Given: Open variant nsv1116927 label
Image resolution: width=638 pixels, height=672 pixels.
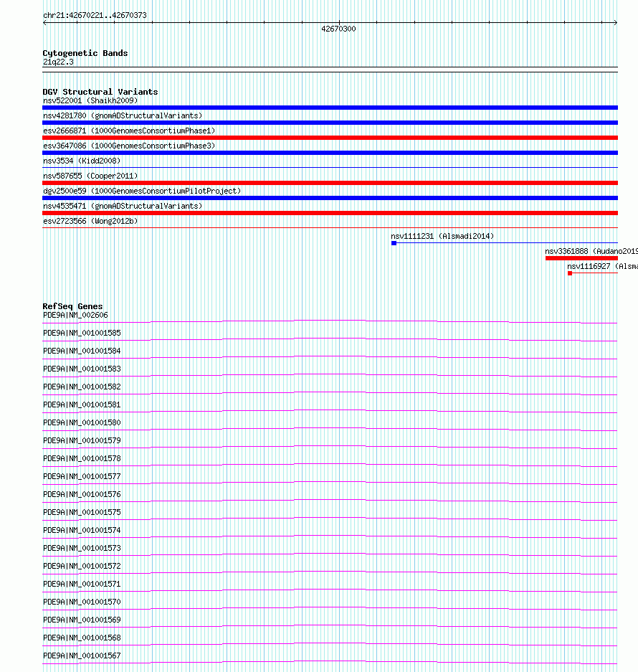Looking at the screenshot, I should (602, 266).
